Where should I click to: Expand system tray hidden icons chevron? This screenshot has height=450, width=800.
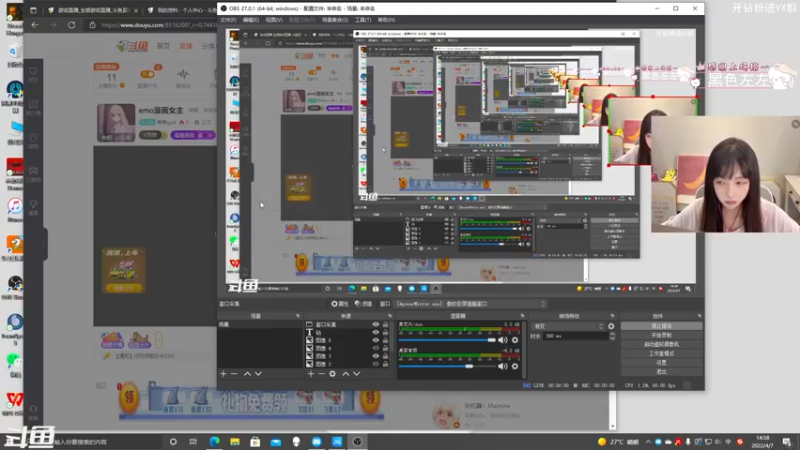(648, 442)
